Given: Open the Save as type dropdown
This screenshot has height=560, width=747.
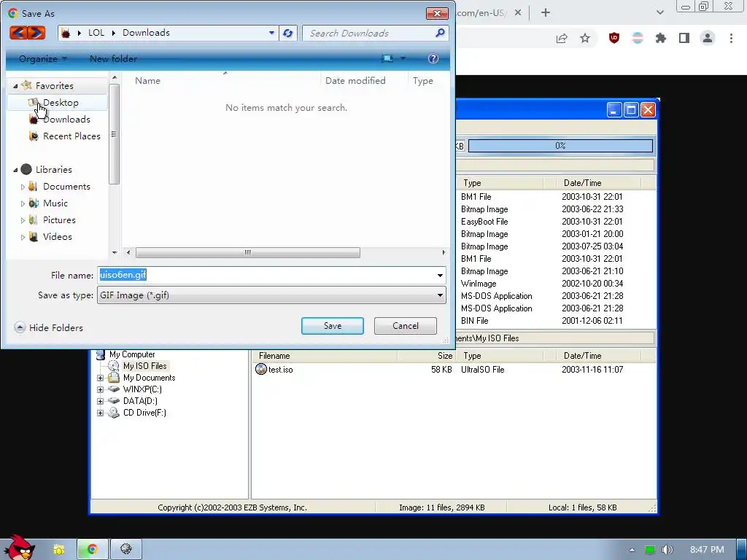Looking at the screenshot, I should pyautogui.click(x=440, y=295).
